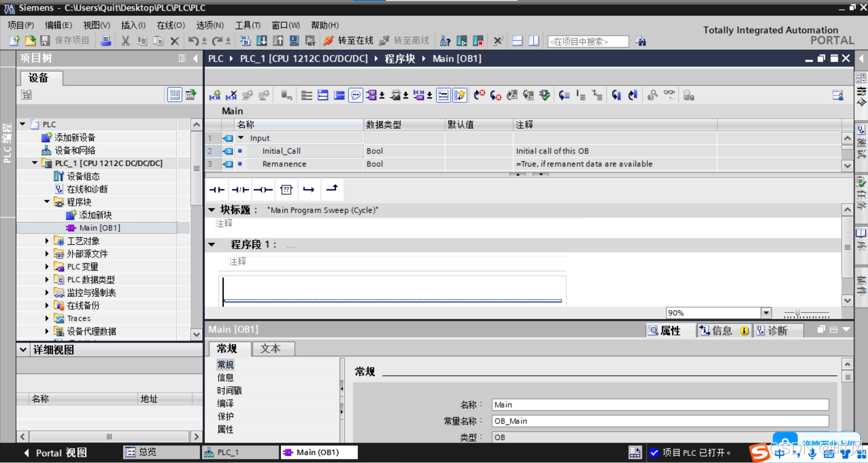Collapse project tree with left arrow

(x=195, y=58)
